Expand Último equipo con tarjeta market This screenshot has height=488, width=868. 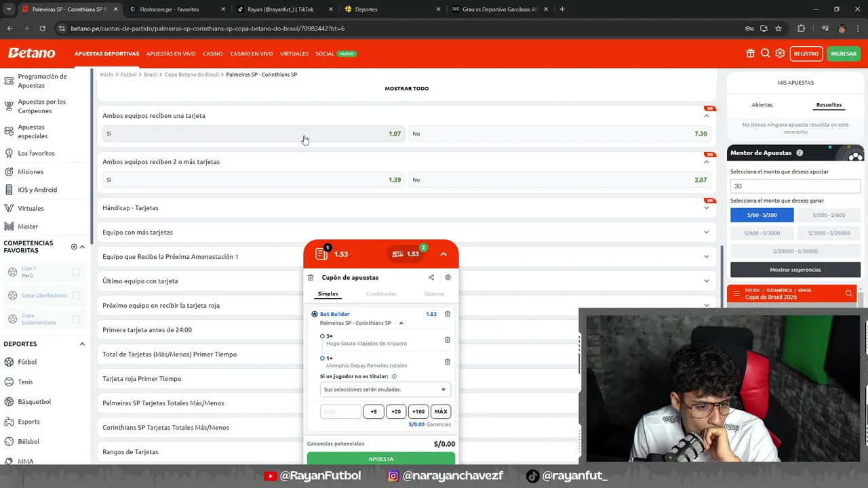(706, 281)
